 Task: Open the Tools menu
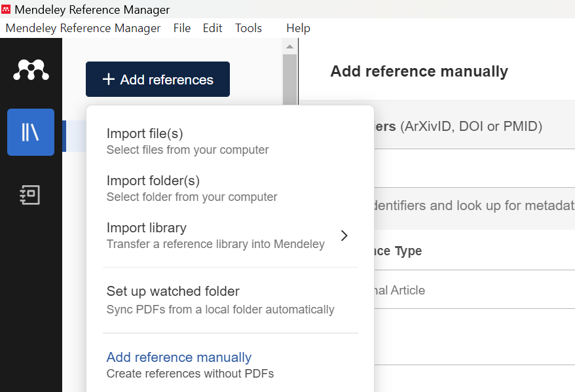point(248,28)
